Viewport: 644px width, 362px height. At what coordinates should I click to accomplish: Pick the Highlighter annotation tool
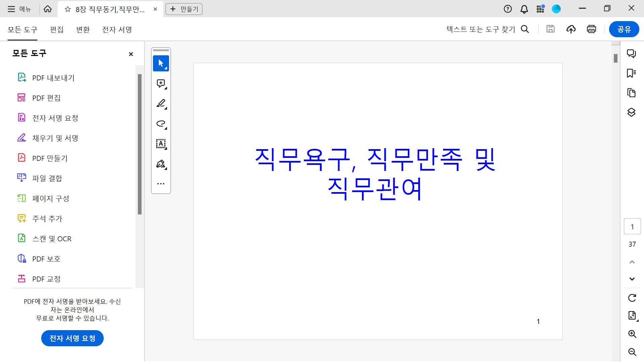(160, 104)
